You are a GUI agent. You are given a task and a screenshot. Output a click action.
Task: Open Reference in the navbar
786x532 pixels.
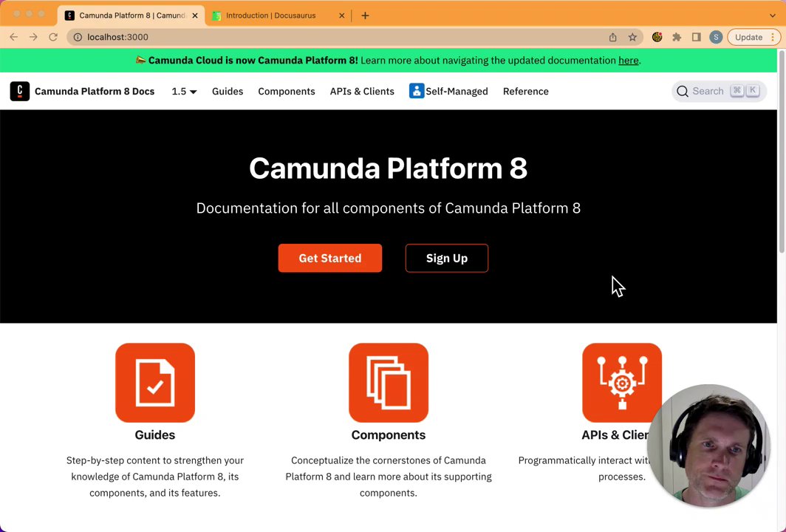point(526,92)
